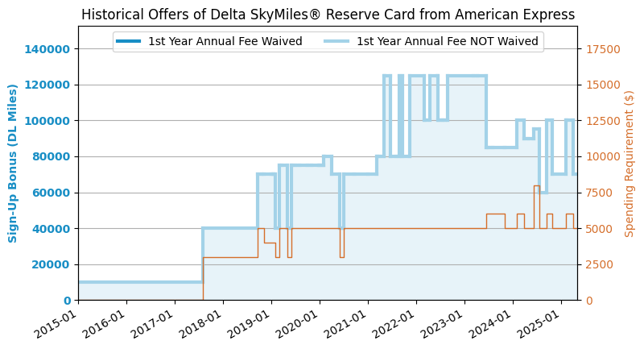Click the 2500 tick on the right axis
This screenshot has height=349, width=644.
(598, 264)
